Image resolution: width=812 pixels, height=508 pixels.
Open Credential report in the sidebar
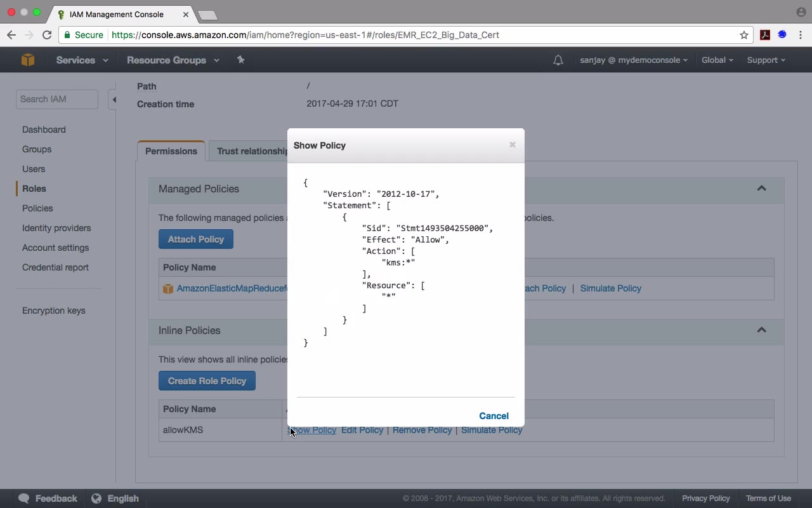[55, 267]
